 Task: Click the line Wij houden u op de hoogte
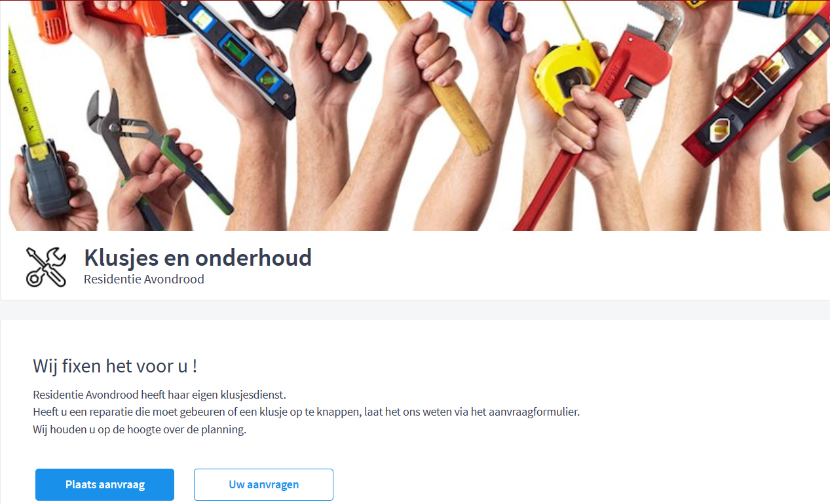(x=140, y=430)
